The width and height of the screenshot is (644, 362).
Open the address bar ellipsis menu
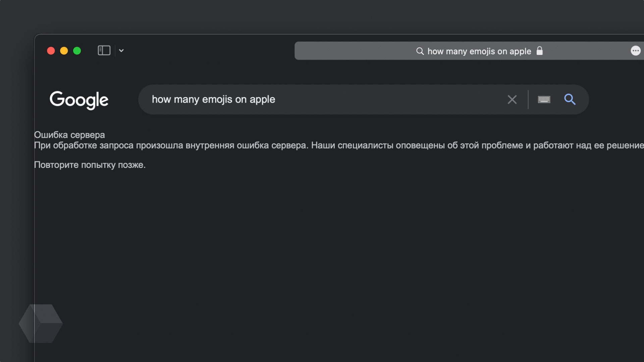click(x=635, y=51)
